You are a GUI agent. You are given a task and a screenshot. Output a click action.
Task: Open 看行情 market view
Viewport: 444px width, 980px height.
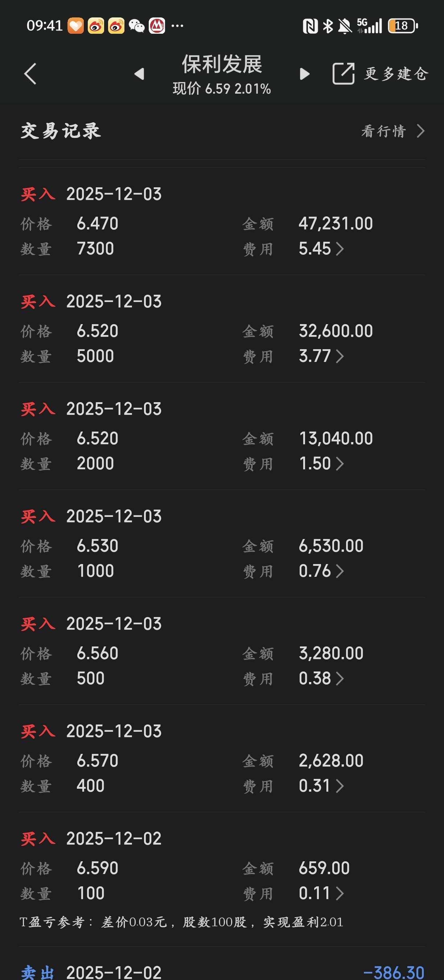click(x=383, y=131)
